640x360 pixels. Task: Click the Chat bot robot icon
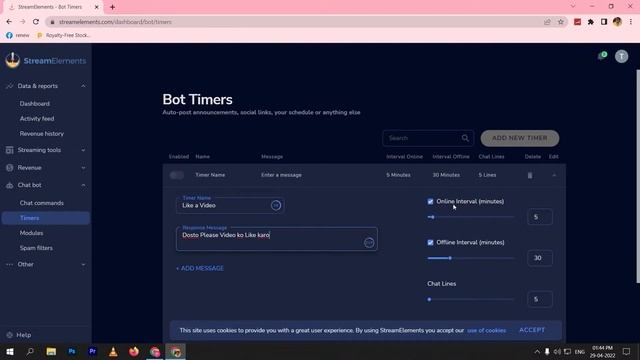[9, 185]
